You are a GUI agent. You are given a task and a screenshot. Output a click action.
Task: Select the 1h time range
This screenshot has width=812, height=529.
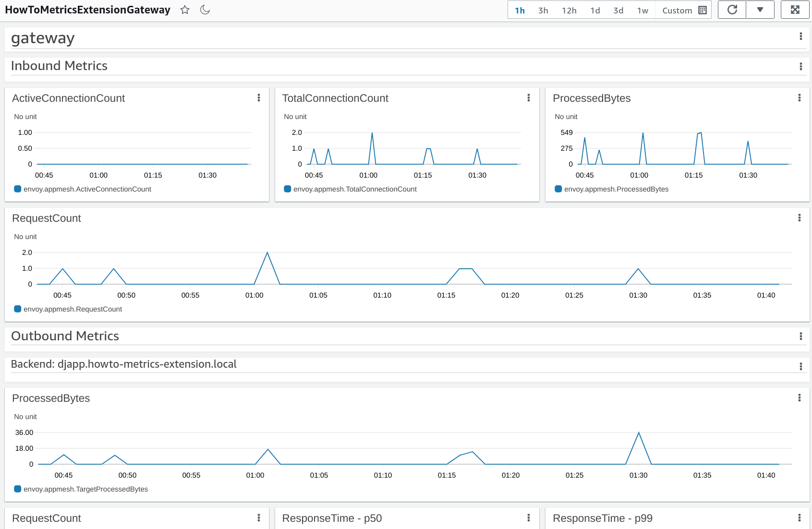coord(520,10)
